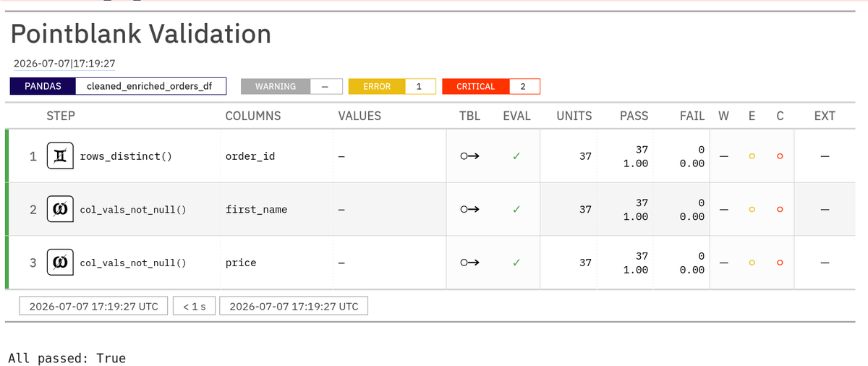The image size is (868, 366).
Task: Click the WARNING threshold dash value
Action: [325, 86]
